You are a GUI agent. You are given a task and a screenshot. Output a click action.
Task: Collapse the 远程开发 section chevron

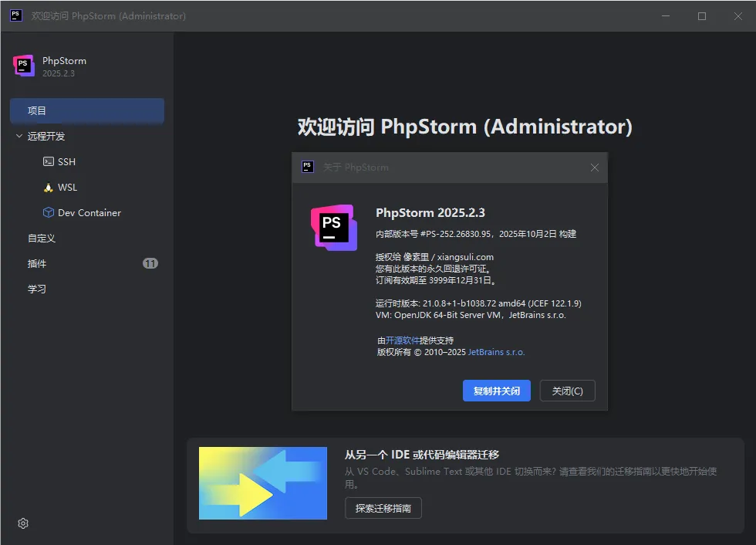coord(19,137)
